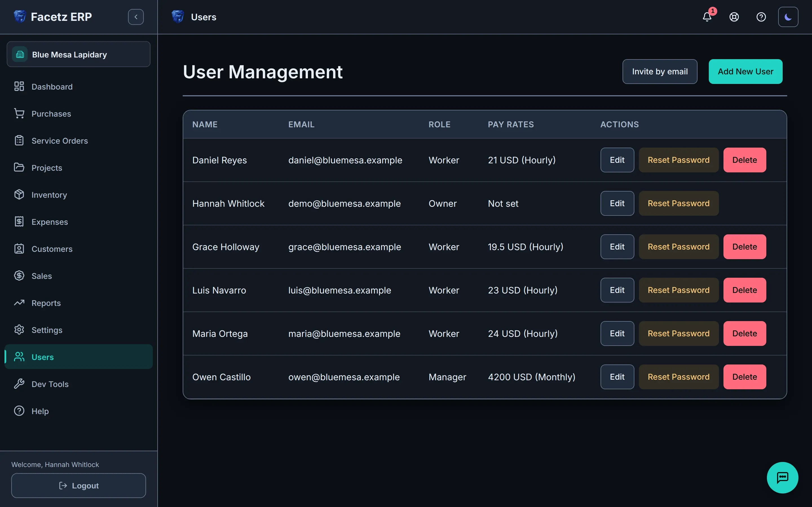Collapse the sidebar with chevron button

pos(136,17)
